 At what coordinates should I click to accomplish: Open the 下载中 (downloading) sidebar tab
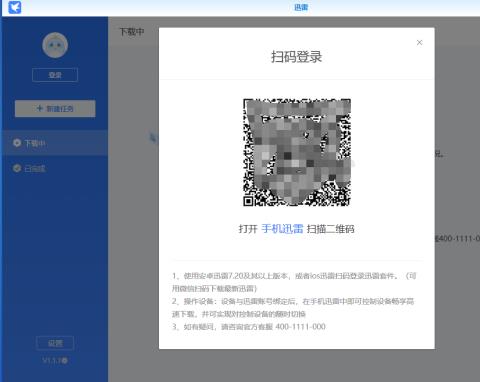click(55, 143)
